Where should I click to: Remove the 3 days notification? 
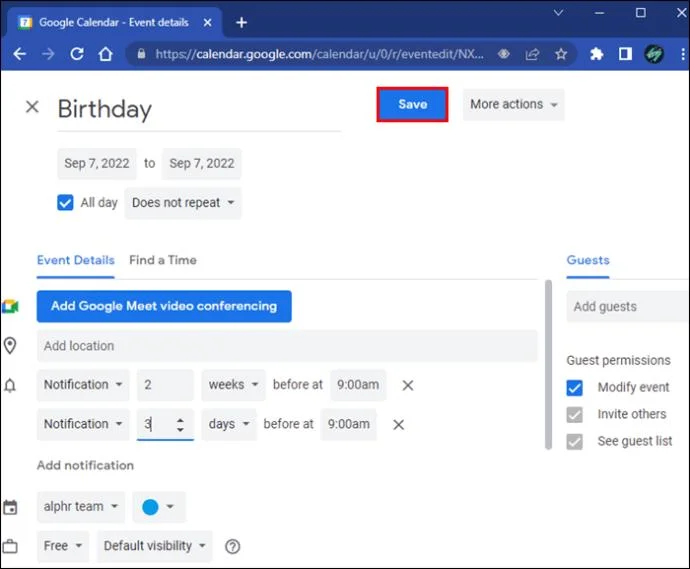[x=399, y=425]
